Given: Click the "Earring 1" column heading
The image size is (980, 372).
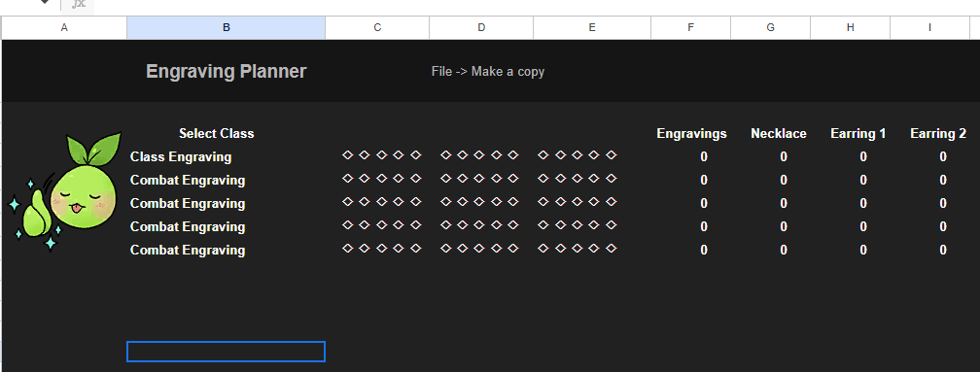Looking at the screenshot, I should coord(858,134).
